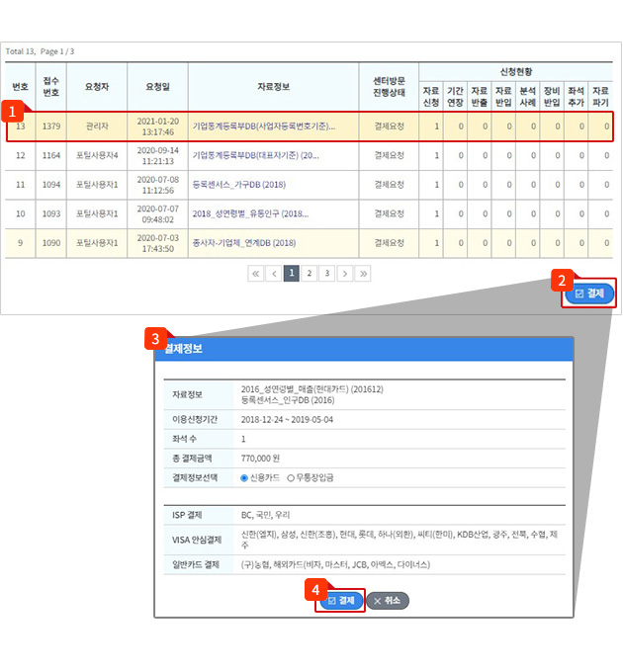Screen dimensions: 623x672
Task: Click the 요청일 column header
Action: point(157,86)
